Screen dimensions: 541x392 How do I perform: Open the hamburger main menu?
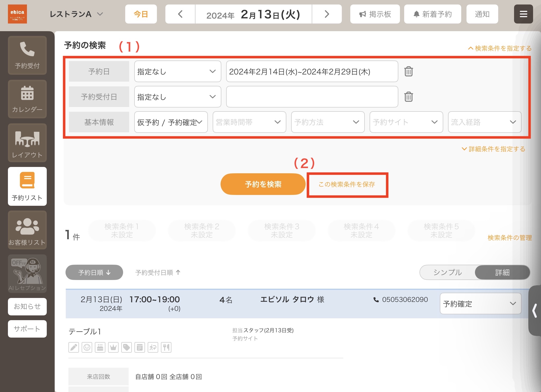tap(523, 14)
